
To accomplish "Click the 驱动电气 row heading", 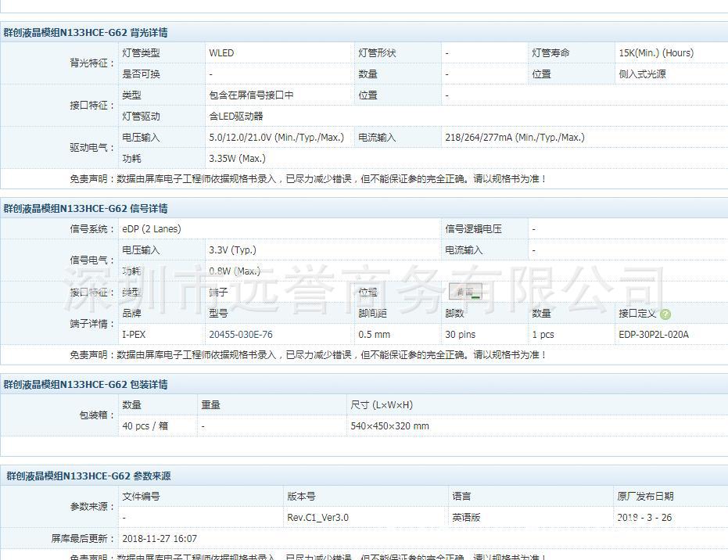I will pyautogui.click(x=92, y=148).
